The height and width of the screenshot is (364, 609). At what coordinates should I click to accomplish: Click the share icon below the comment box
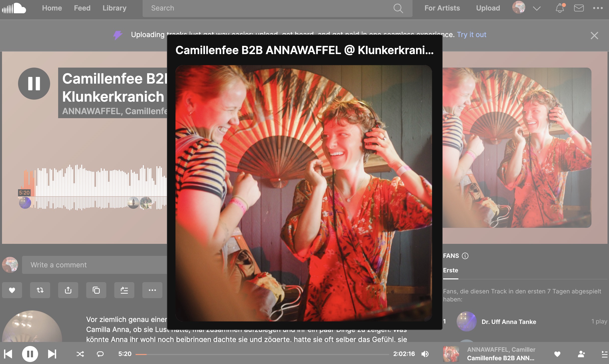tap(68, 290)
